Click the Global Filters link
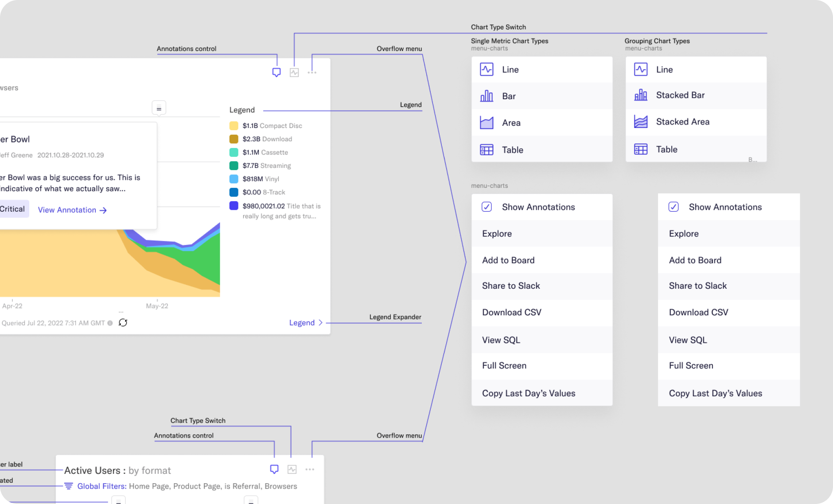This screenshot has height=504, width=833. point(102,486)
